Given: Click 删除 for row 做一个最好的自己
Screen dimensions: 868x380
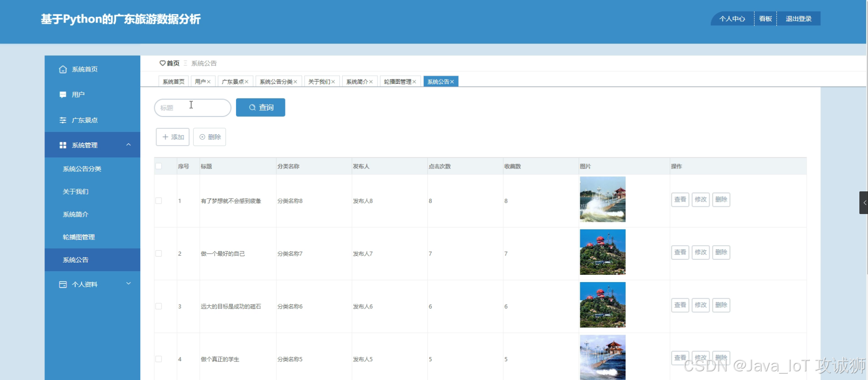Looking at the screenshot, I should tap(721, 252).
